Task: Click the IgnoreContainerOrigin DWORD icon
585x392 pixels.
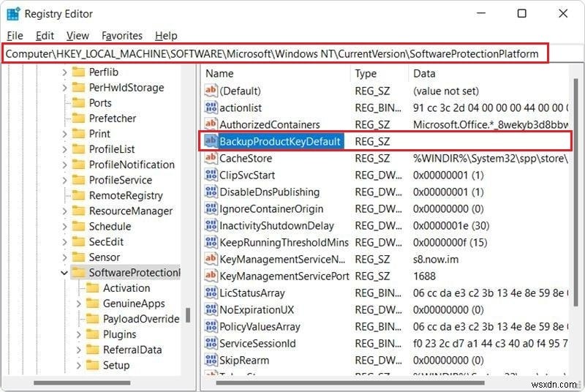Action: pyautogui.click(x=211, y=208)
